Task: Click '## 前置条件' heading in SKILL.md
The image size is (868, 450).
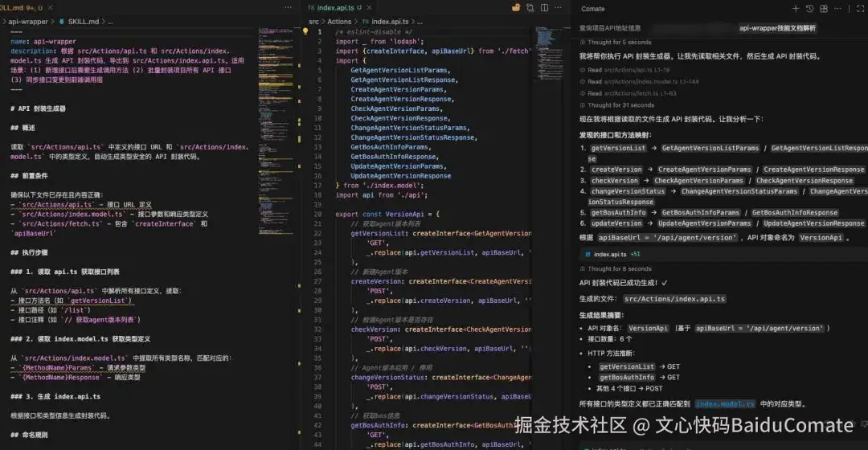Action: click(29, 176)
